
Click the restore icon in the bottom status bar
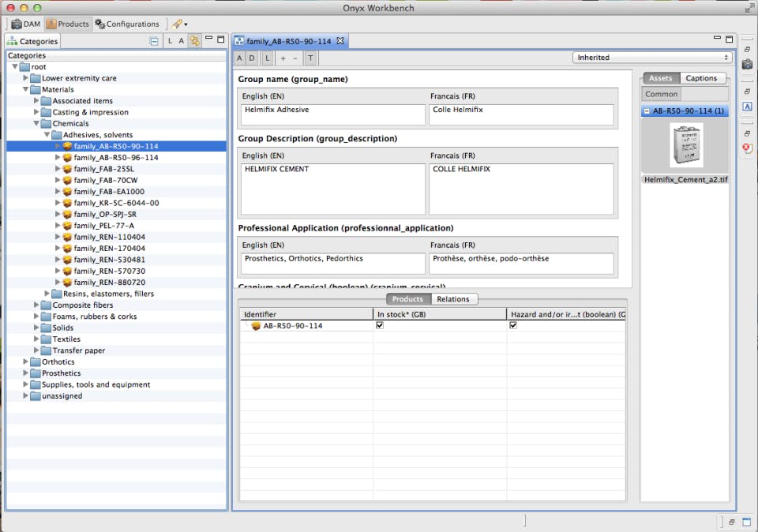[732, 522]
